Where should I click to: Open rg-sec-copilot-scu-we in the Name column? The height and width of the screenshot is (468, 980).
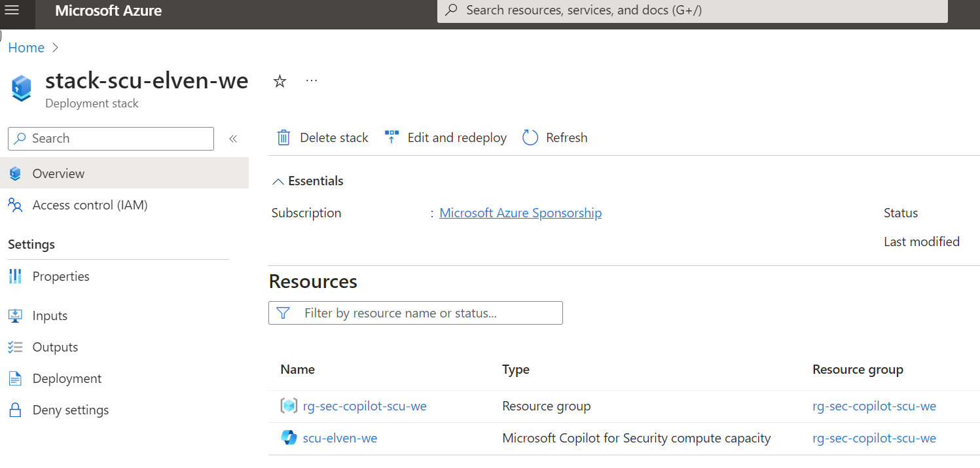tap(365, 406)
